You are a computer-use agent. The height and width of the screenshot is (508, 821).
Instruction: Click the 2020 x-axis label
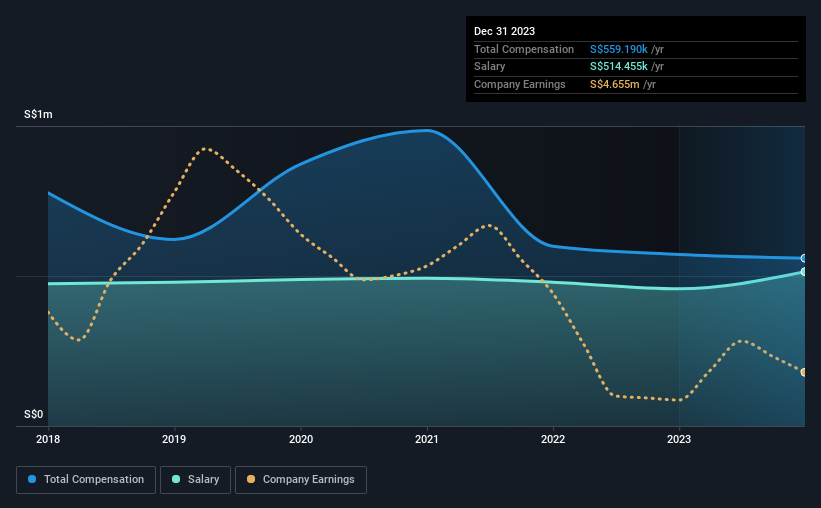pyautogui.click(x=301, y=439)
